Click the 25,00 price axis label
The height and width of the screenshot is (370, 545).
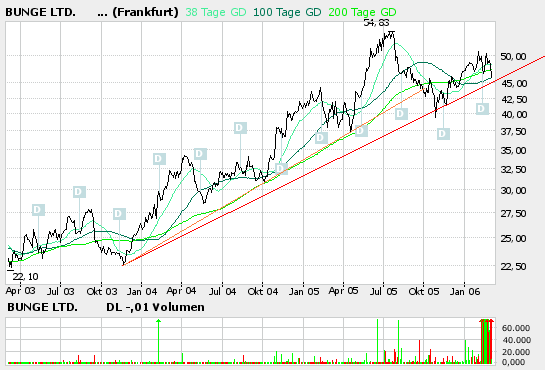click(x=513, y=239)
